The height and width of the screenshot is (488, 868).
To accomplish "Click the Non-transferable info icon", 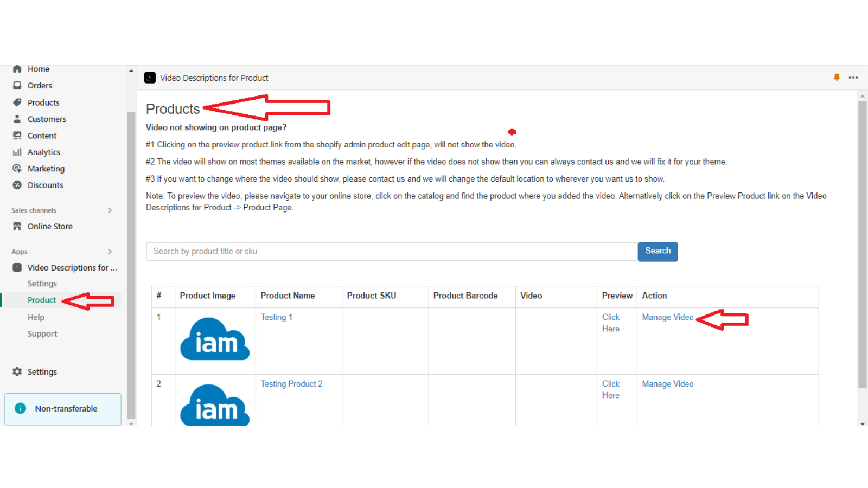I will click(x=20, y=408).
